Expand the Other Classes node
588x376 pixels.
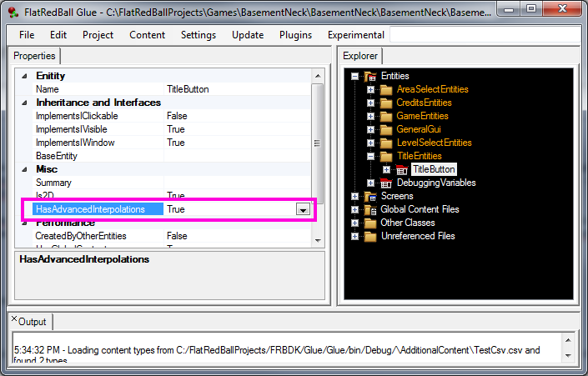[354, 223]
